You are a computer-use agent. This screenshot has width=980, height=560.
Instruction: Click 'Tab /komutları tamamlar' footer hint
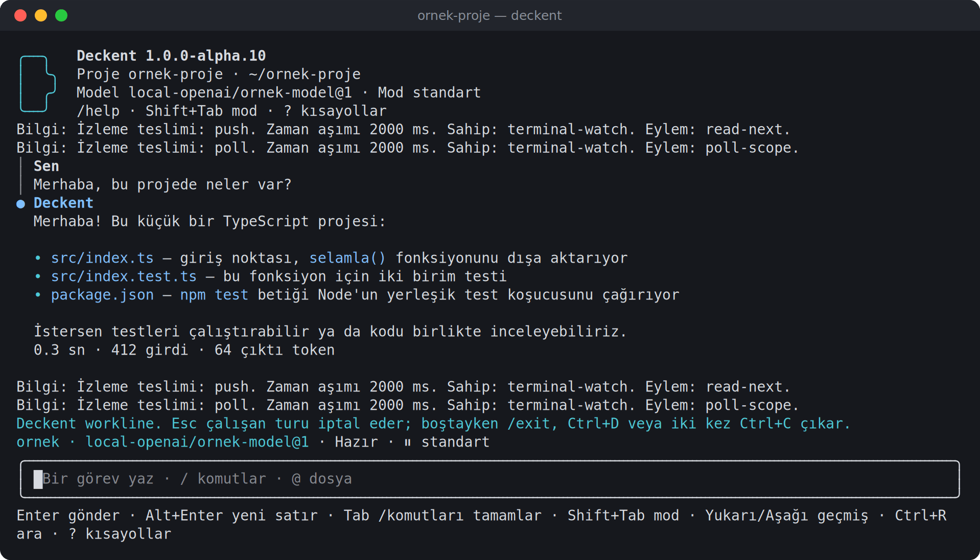[x=442, y=516]
